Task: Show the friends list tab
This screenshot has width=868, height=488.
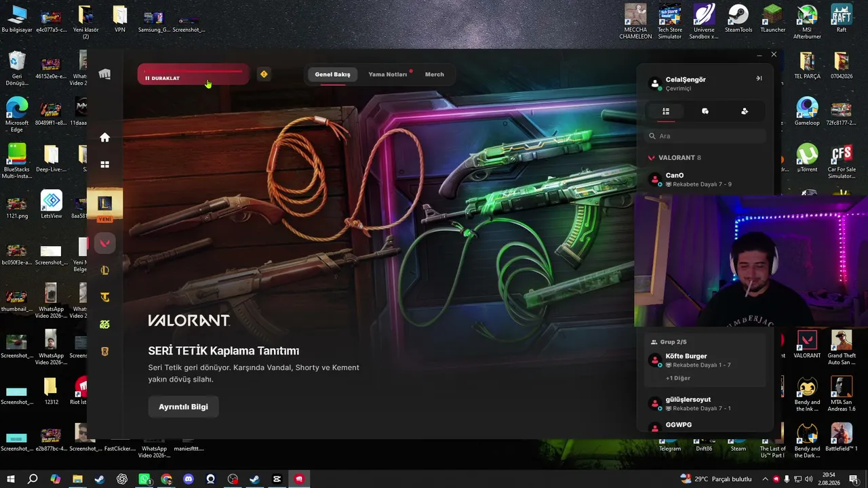Action: (666, 111)
